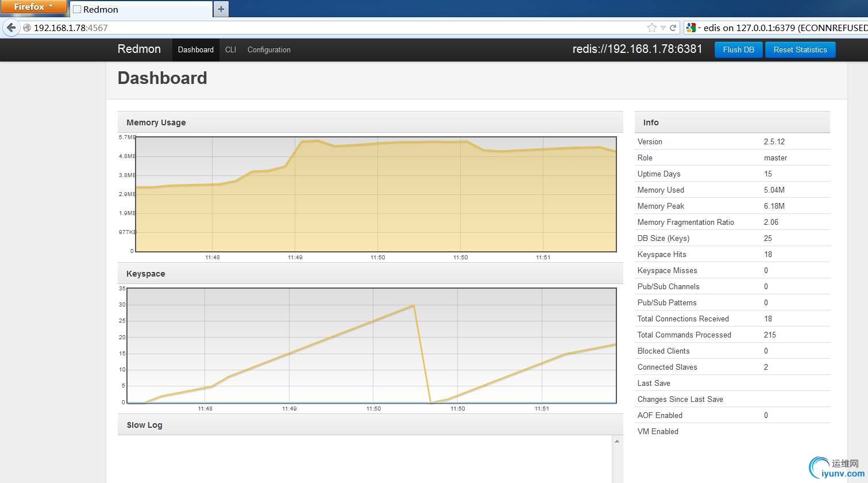Select the fragmentation ratio value 2.06
The height and width of the screenshot is (483, 868).
click(x=771, y=223)
